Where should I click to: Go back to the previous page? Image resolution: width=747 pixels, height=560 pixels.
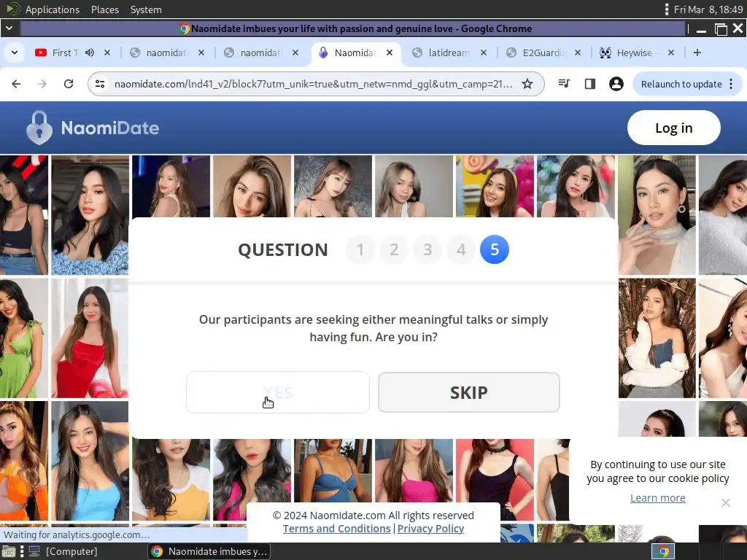(16, 84)
